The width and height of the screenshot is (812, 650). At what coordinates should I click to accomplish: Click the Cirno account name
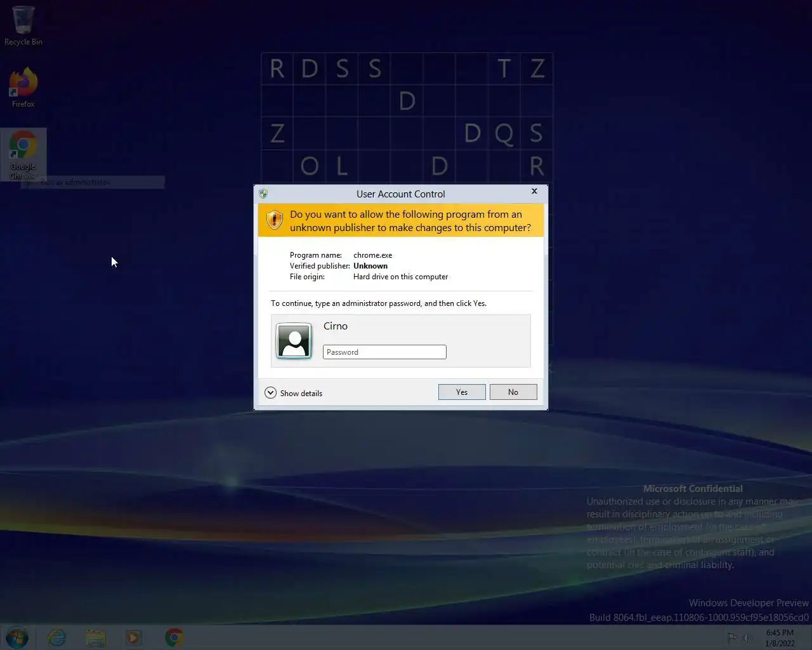tap(336, 326)
